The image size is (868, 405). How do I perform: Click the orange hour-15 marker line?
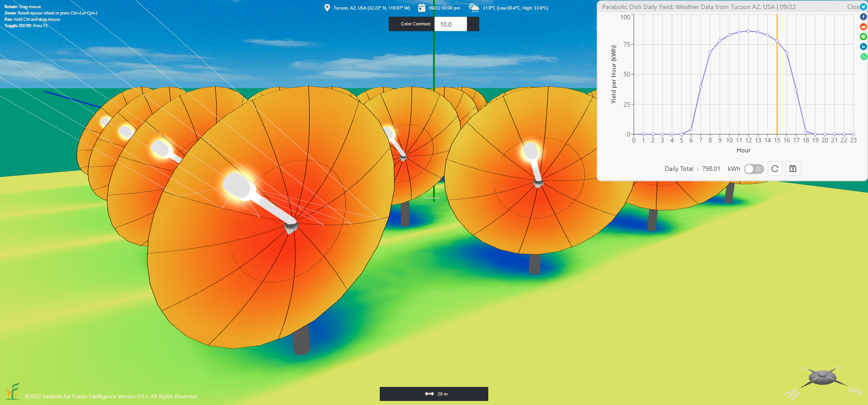(777, 90)
